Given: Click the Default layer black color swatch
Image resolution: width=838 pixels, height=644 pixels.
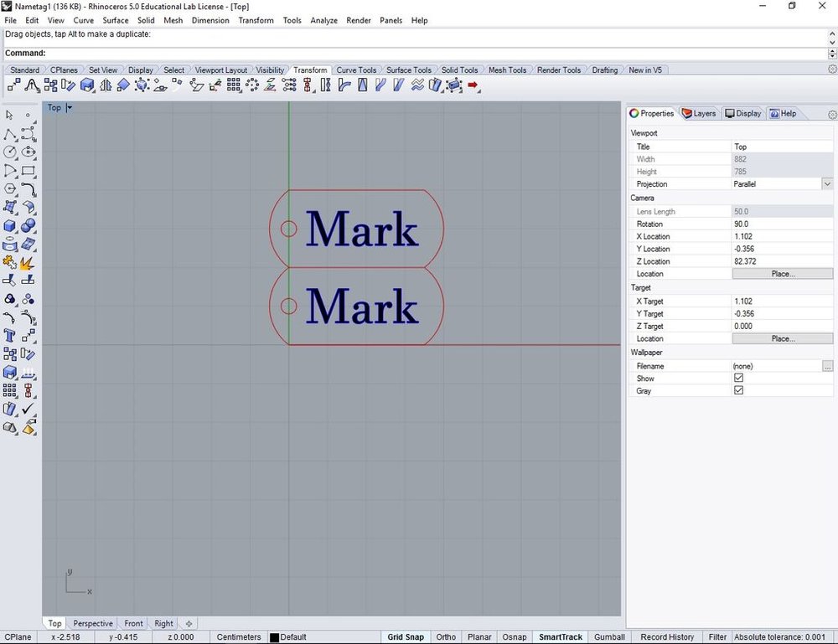Looking at the screenshot, I should tap(274, 637).
